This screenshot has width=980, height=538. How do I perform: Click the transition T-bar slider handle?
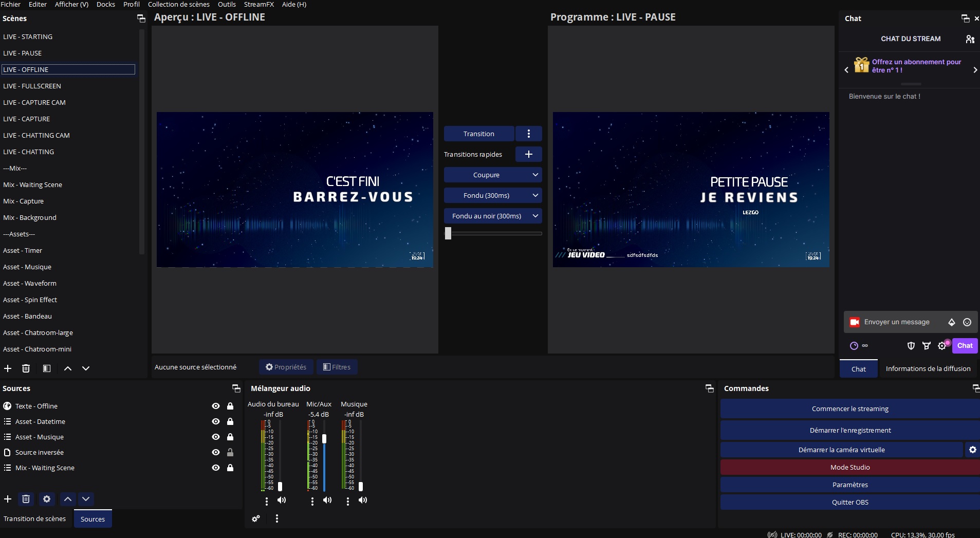pos(448,233)
